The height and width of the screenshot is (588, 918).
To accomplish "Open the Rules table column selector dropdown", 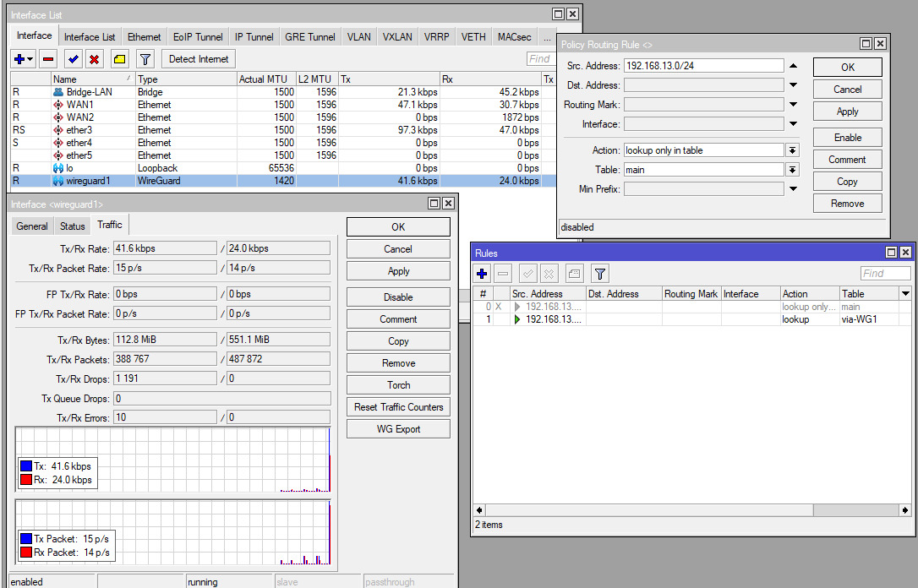I will coord(905,294).
